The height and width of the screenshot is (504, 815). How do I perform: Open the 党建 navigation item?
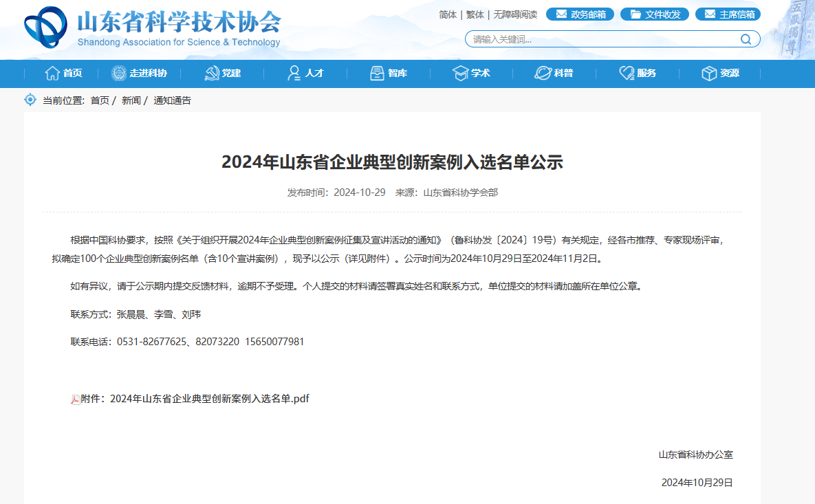click(223, 73)
